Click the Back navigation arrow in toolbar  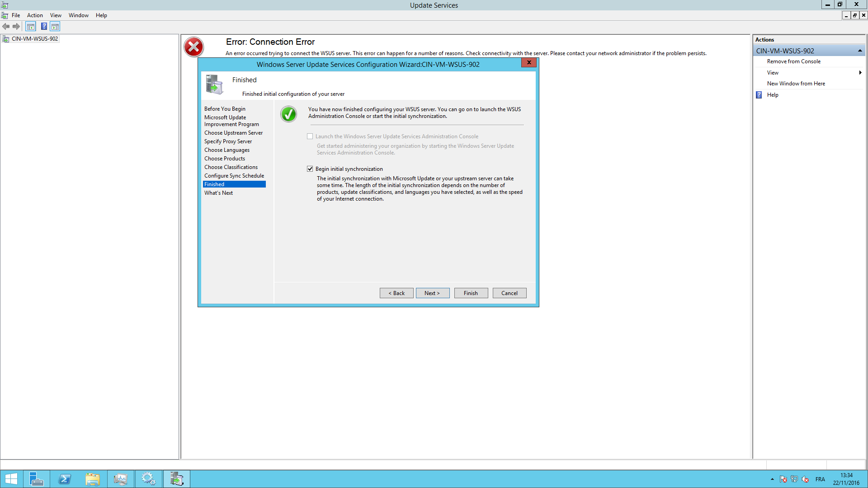[x=6, y=27]
